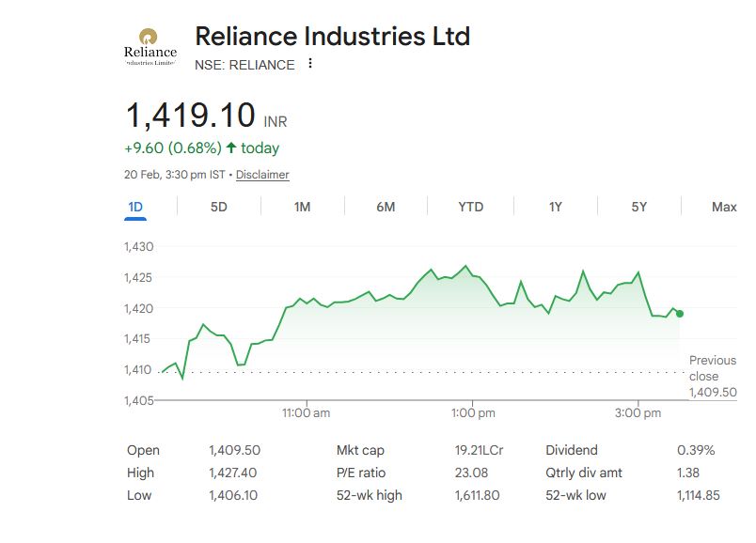Click the Reliance company logo
Image resolution: width=756 pixels, height=543 pixels.
(150, 47)
